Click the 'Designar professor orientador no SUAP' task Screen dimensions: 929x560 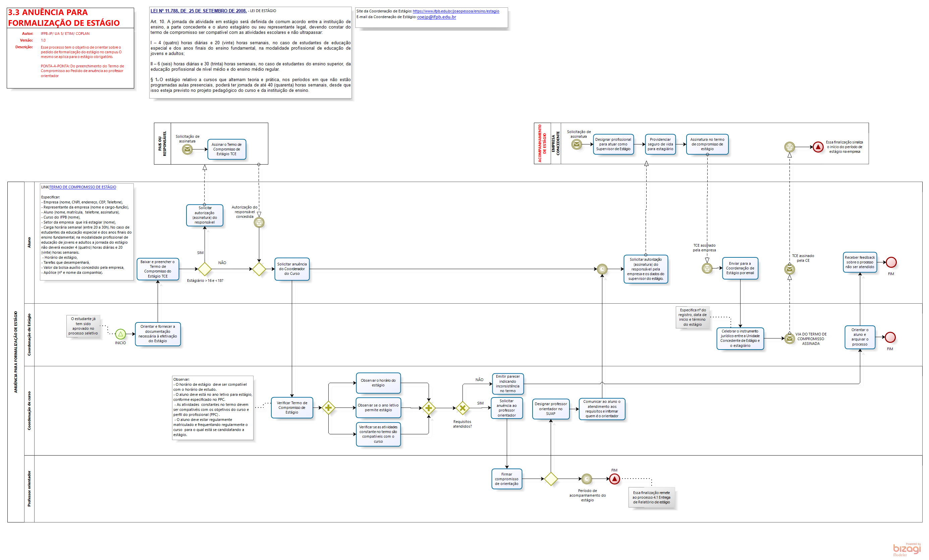point(550,409)
